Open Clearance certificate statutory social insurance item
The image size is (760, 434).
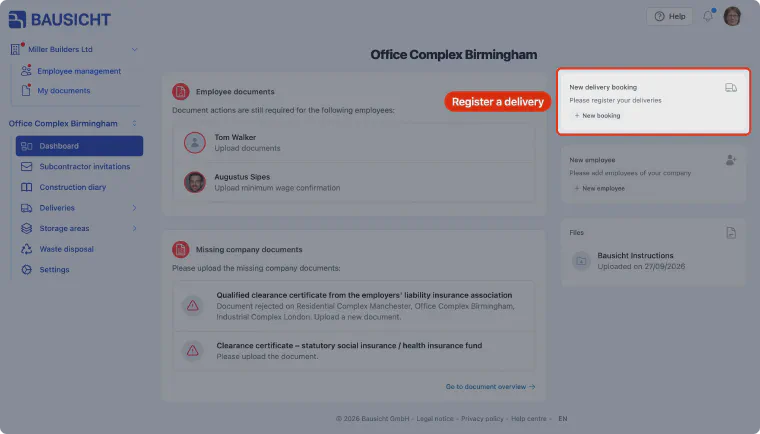354,351
